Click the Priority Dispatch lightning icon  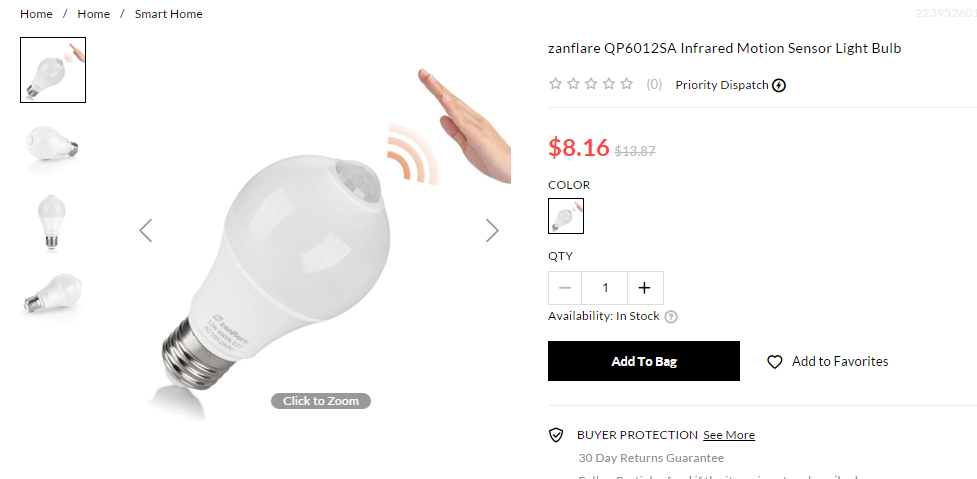[779, 85]
